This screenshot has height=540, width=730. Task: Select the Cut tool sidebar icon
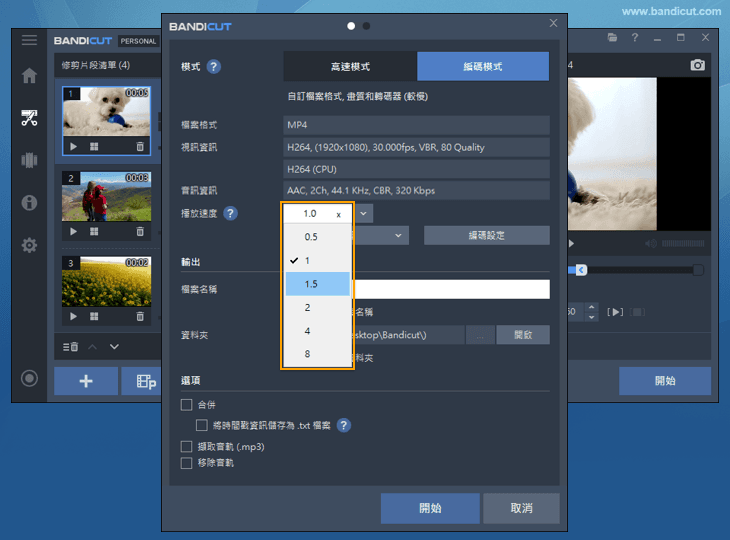coord(29,118)
